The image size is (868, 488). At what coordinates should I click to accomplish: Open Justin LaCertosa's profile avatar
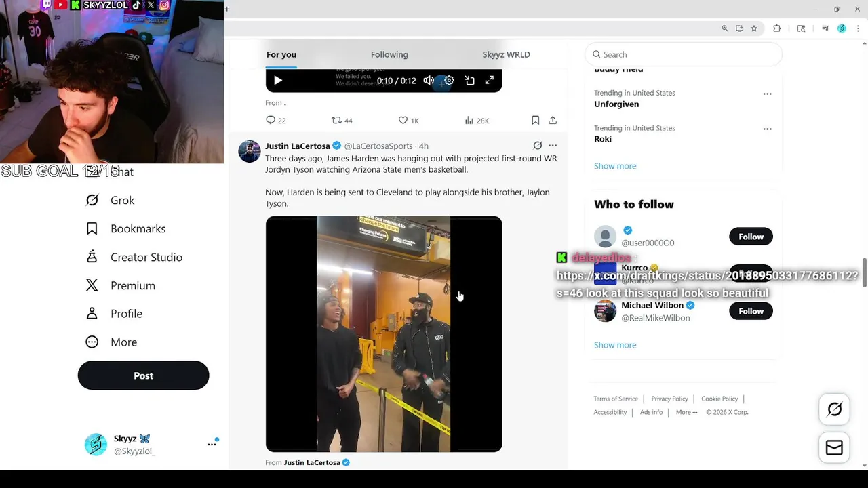[x=250, y=151]
